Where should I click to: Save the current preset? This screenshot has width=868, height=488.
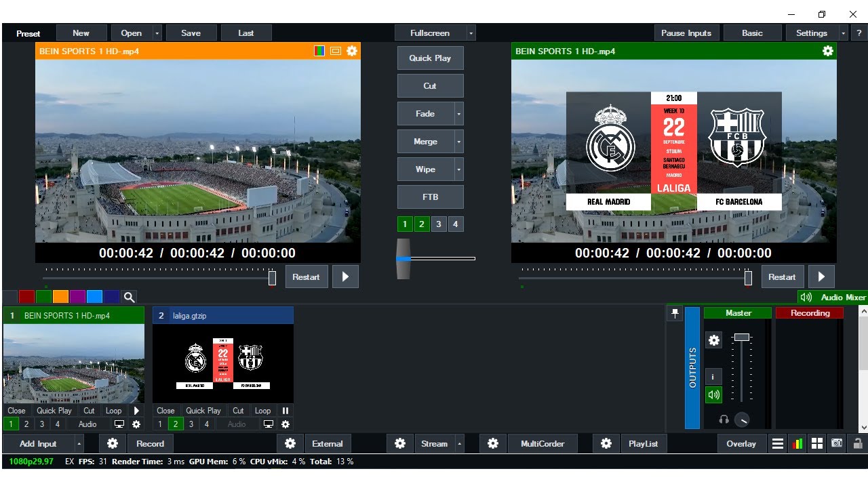(x=191, y=33)
